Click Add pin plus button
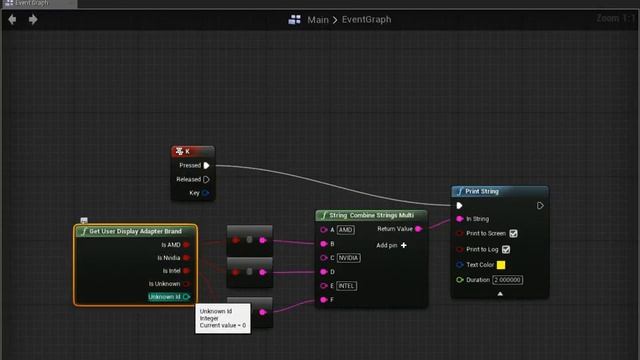Screen dimensions: 640x360 coord(404,245)
